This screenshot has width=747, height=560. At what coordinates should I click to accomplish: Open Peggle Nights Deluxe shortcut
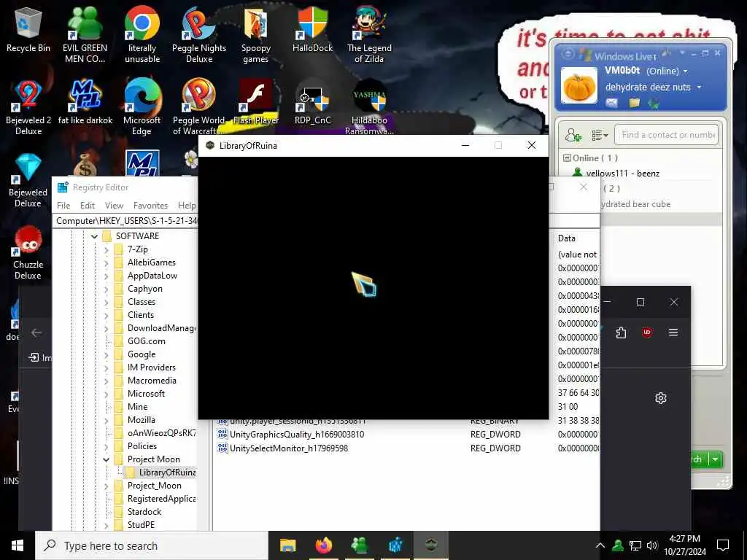(x=199, y=34)
